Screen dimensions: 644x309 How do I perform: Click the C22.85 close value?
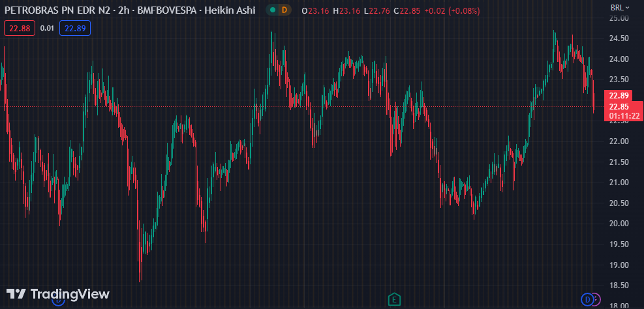pos(407,11)
